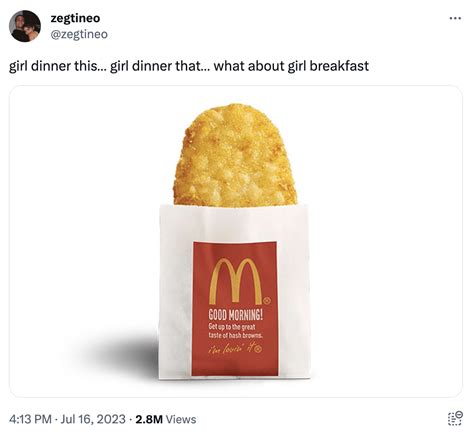Click the "GOOD MORNING!" text on the bag
Image resolution: width=474 pixels, height=438 pixels.
tap(236, 315)
